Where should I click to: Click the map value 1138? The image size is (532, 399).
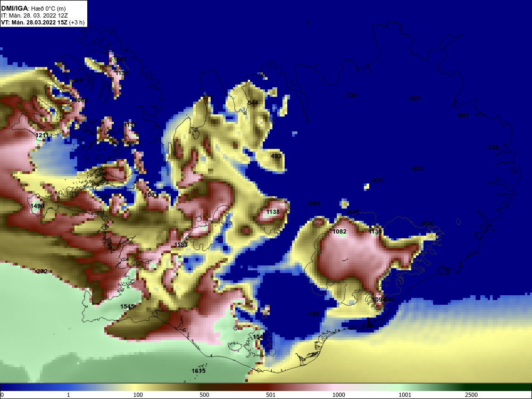click(x=273, y=212)
